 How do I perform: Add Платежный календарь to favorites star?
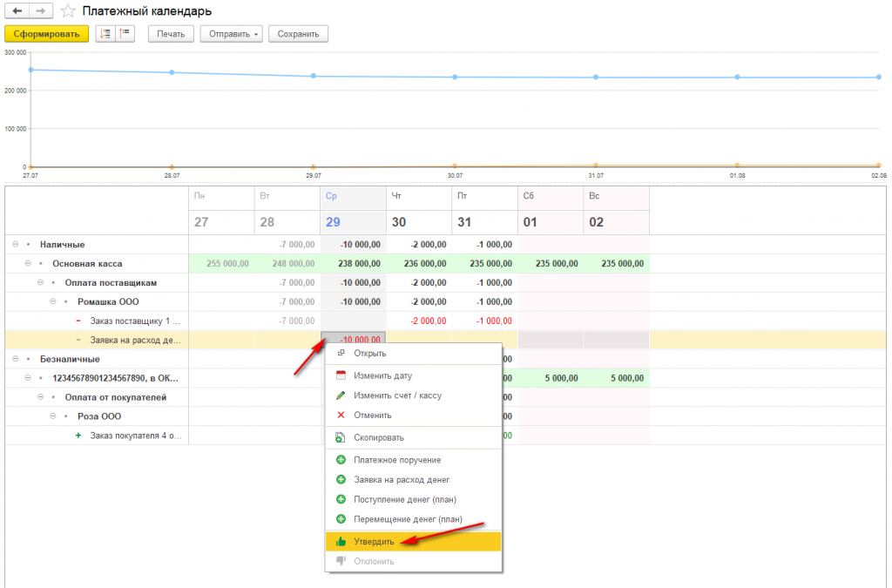[68, 10]
